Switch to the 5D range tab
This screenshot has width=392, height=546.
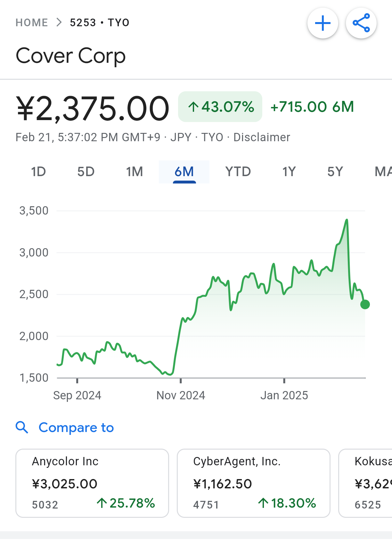click(86, 172)
